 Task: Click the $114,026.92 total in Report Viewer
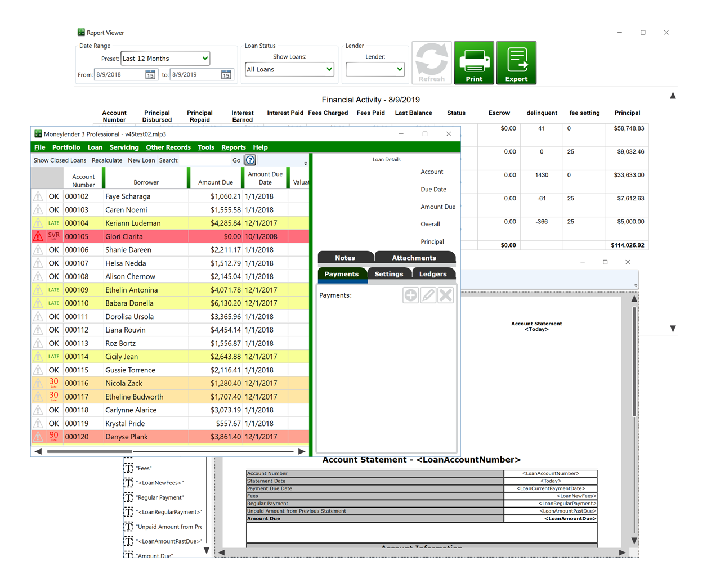tap(627, 245)
